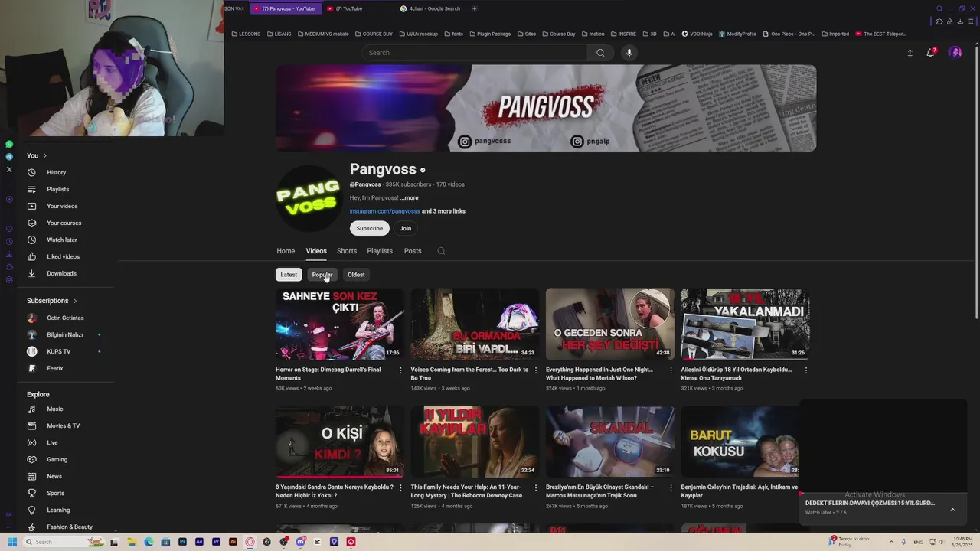The height and width of the screenshot is (551, 980).
Task: Open the COURSE BUY bookmarks folder
Action: 373,34
